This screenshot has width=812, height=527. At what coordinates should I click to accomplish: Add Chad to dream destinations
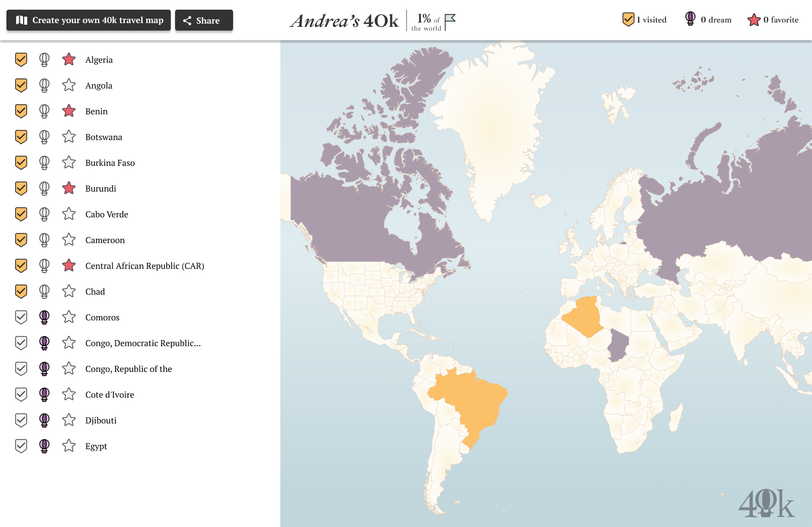click(45, 291)
